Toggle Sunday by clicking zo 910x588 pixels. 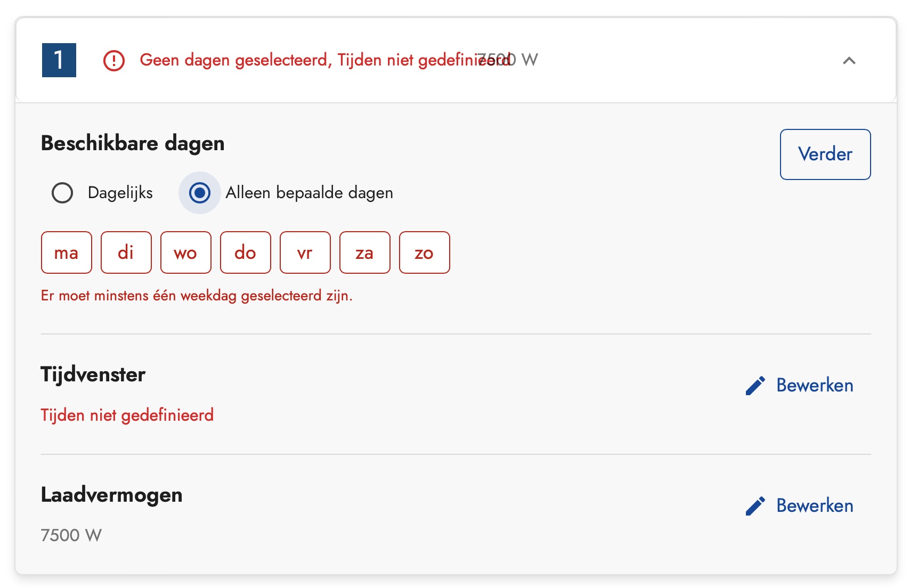424,252
